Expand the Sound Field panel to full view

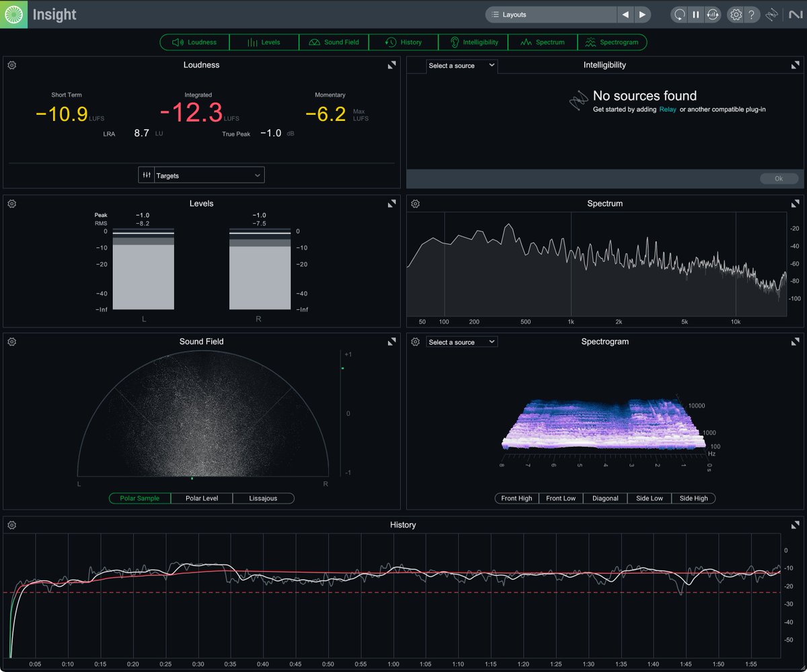coord(391,342)
